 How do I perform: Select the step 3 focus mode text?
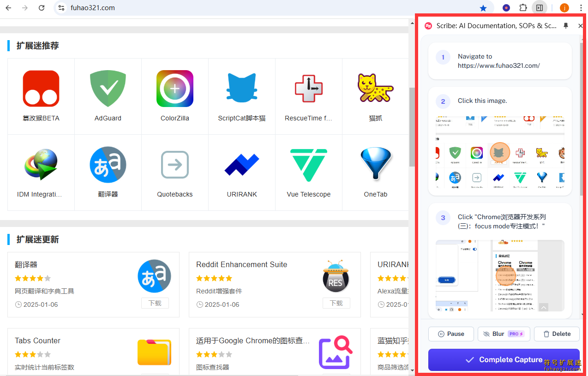[502, 221]
